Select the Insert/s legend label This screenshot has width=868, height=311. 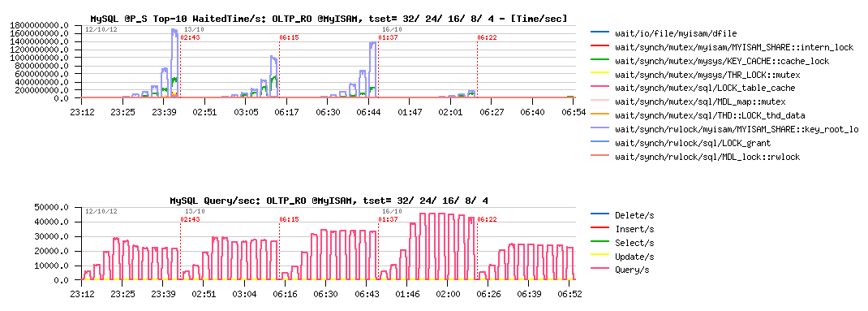pos(634,229)
